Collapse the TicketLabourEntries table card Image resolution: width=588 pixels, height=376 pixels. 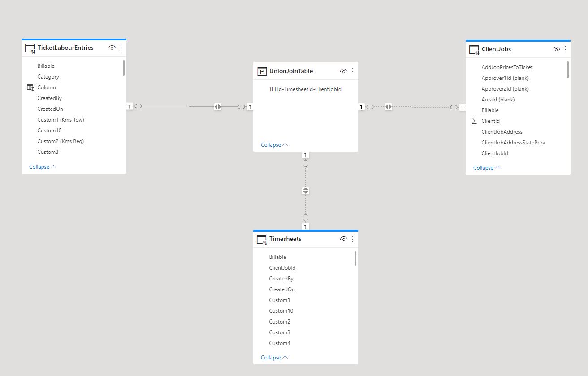(43, 167)
